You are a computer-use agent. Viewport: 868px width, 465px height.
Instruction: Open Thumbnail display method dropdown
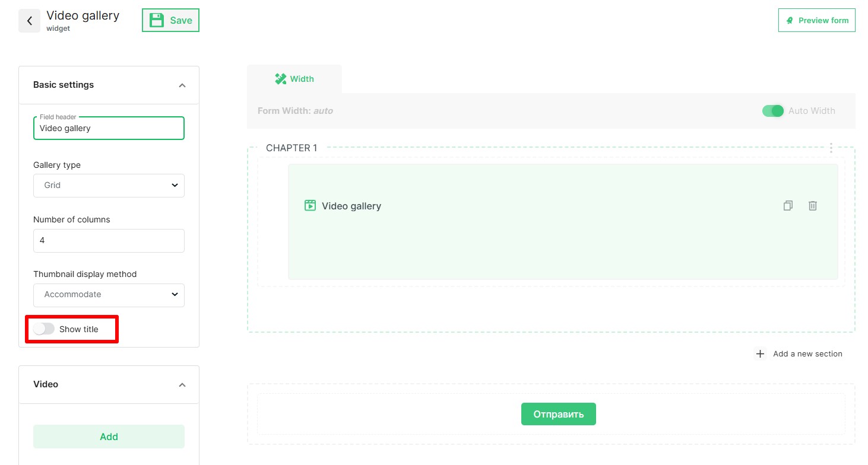tap(109, 295)
